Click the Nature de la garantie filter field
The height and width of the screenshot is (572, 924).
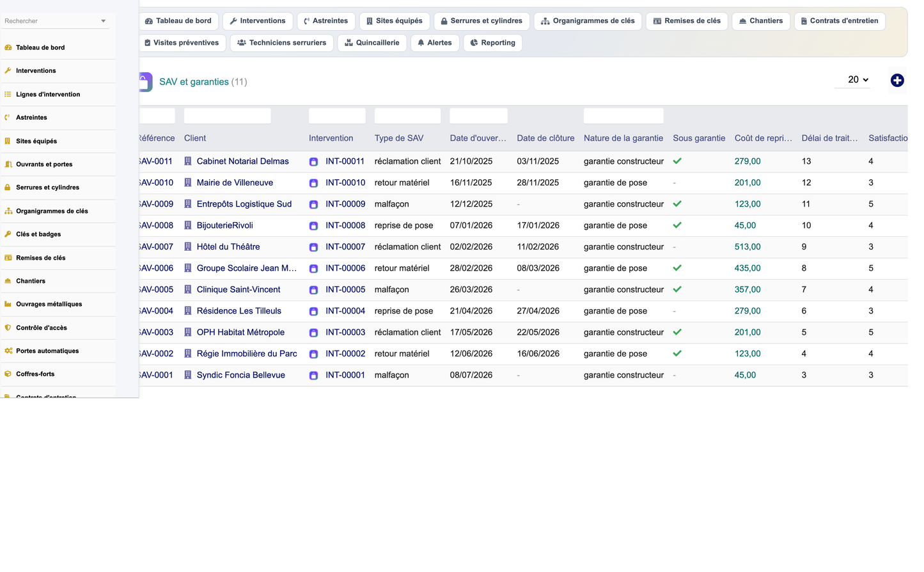click(623, 116)
